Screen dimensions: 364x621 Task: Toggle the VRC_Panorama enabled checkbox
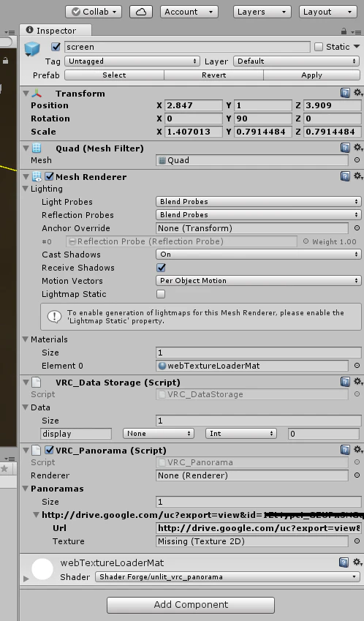click(x=49, y=450)
